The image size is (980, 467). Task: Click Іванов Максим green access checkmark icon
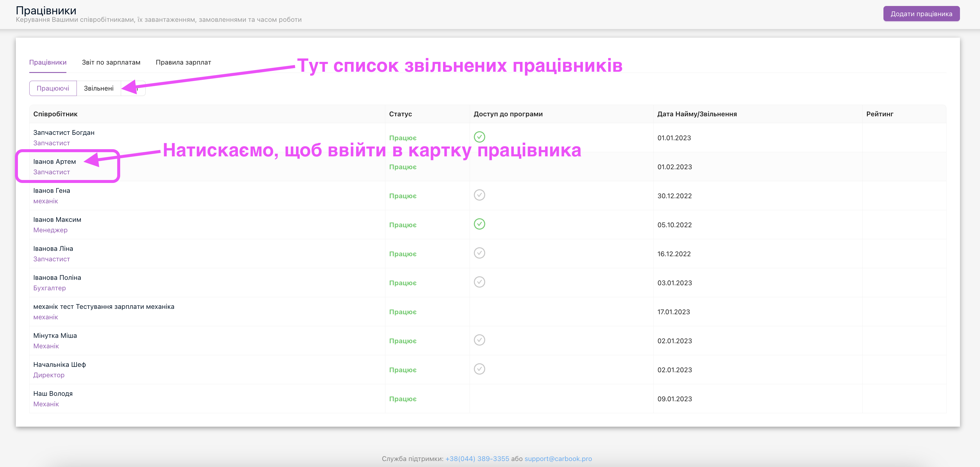(479, 224)
